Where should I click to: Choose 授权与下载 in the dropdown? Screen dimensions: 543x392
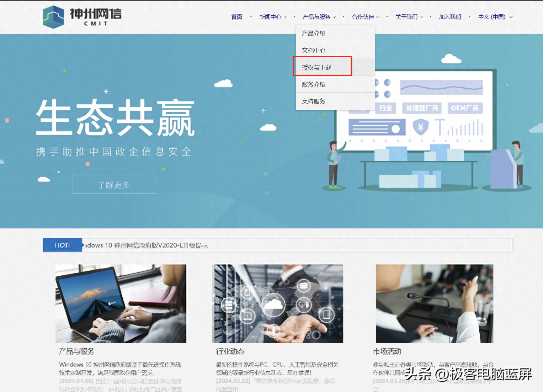pos(335,67)
